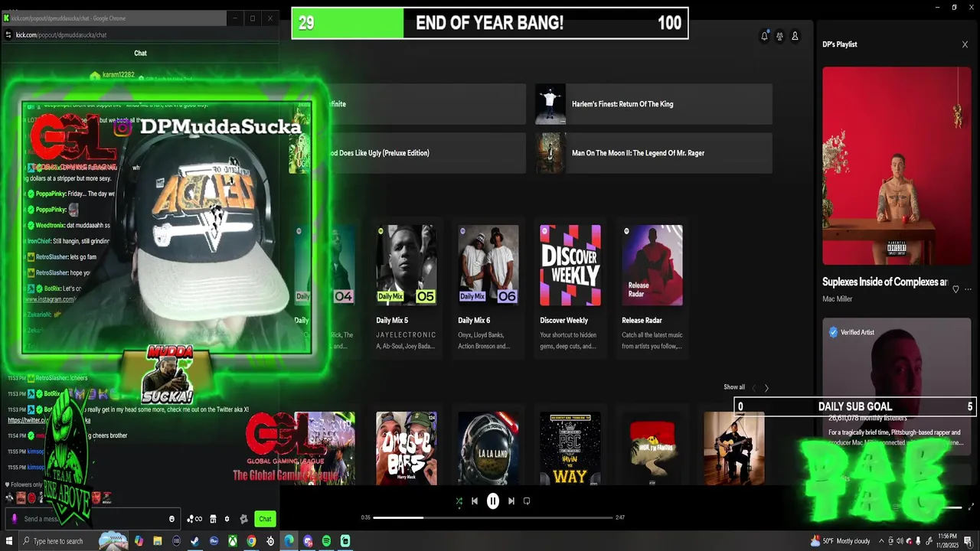
Task: Open Microsoft Edge from the taskbar
Action: pyautogui.click(x=289, y=541)
